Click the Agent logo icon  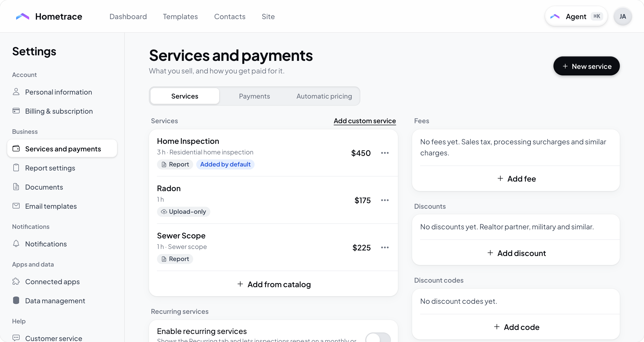click(555, 17)
